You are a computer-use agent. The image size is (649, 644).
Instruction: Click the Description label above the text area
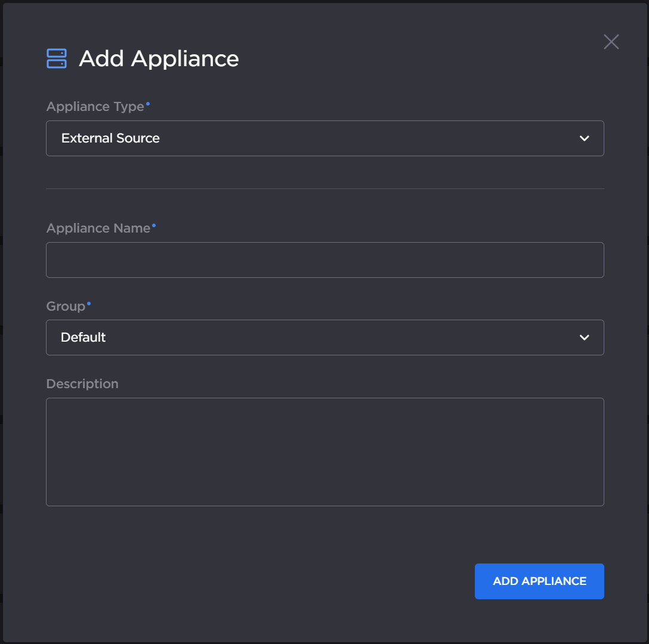point(82,383)
